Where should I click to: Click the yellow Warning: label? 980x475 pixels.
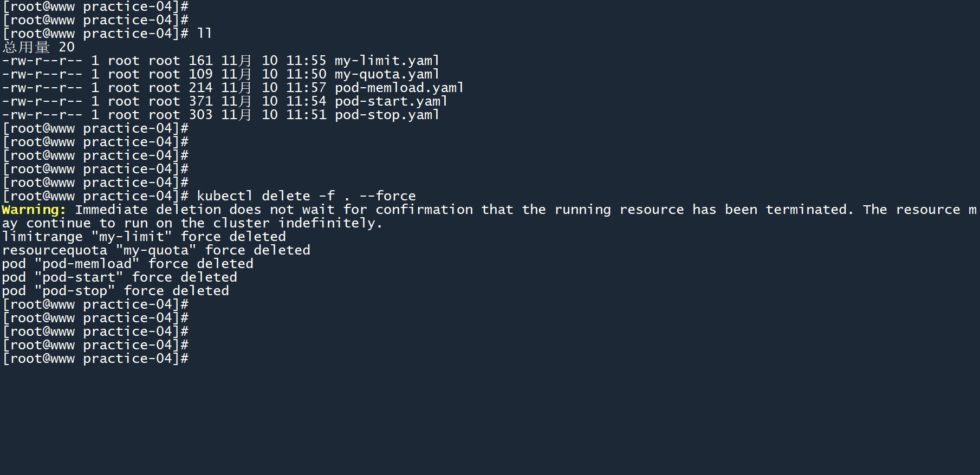coord(34,210)
